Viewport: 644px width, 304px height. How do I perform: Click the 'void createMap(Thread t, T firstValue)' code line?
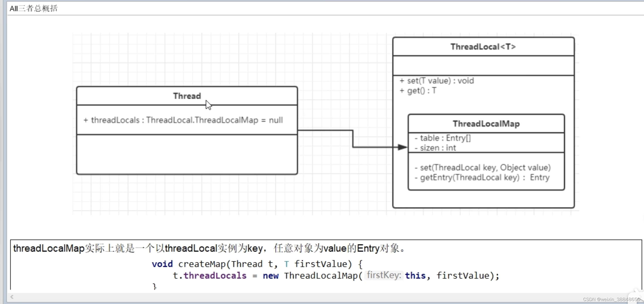(257, 264)
